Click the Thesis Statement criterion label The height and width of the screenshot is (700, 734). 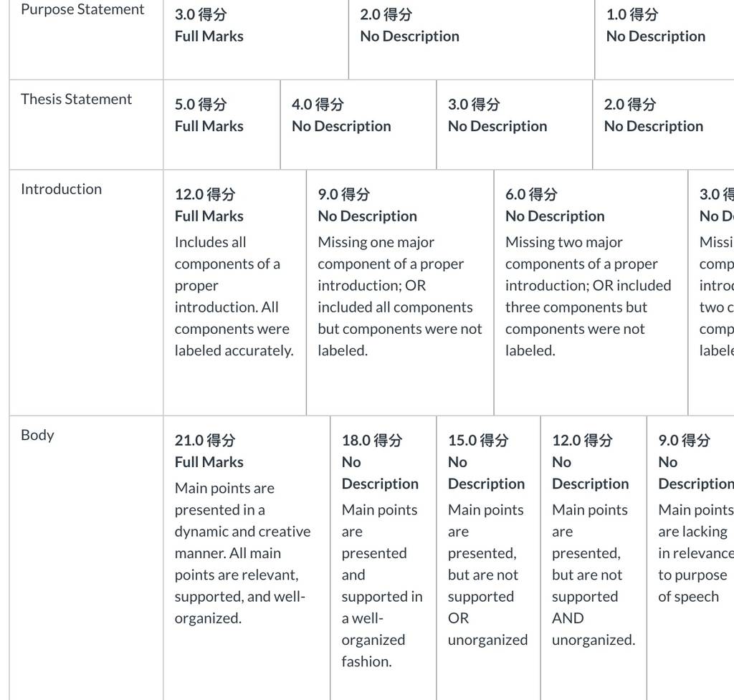pos(76,99)
